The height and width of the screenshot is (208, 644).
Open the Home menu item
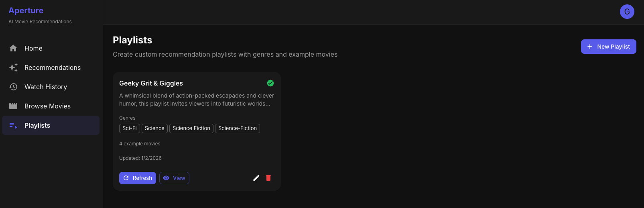click(x=33, y=48)
